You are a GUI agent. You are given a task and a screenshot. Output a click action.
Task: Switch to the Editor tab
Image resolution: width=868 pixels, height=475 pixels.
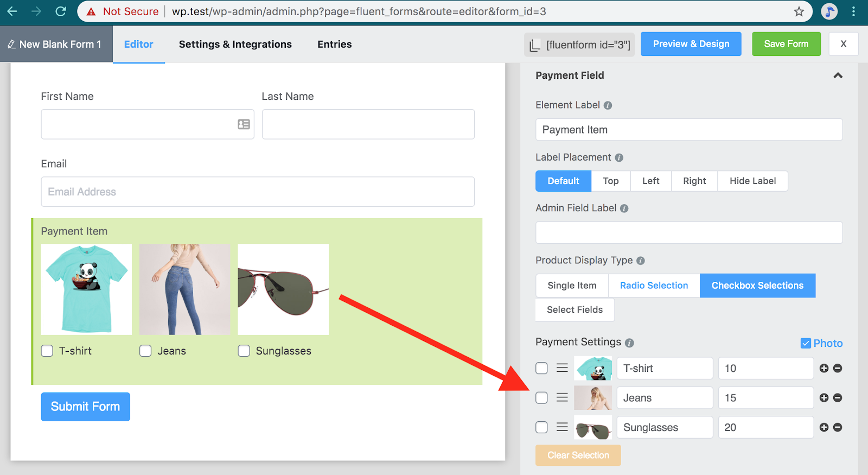[x=139, y=45]
